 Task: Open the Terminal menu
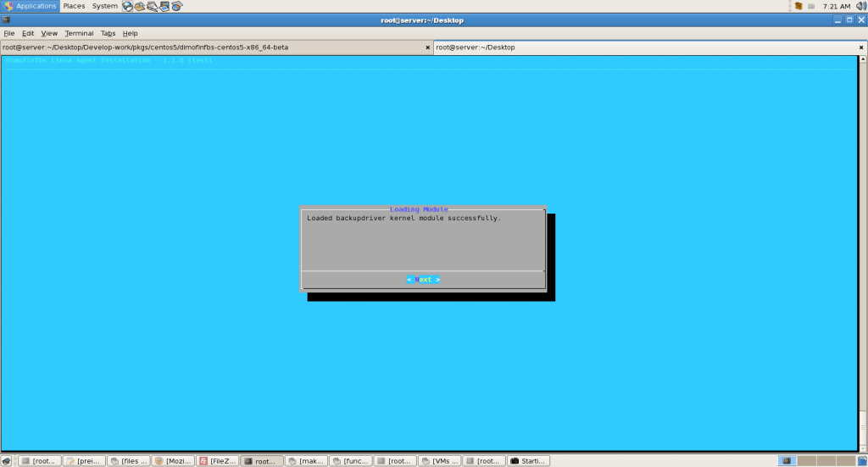(x=79, y=33)
